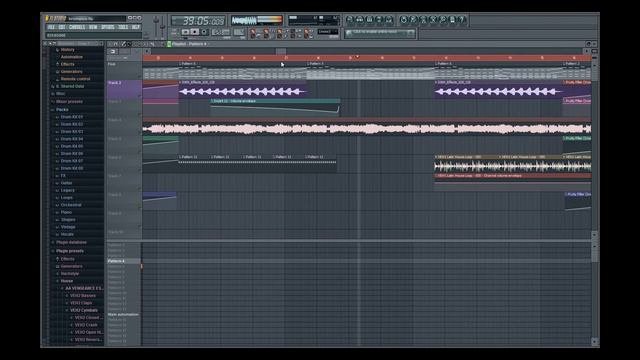Click the hint bar text field
Screen dimensions: 640x360
[x=93, y=36]
